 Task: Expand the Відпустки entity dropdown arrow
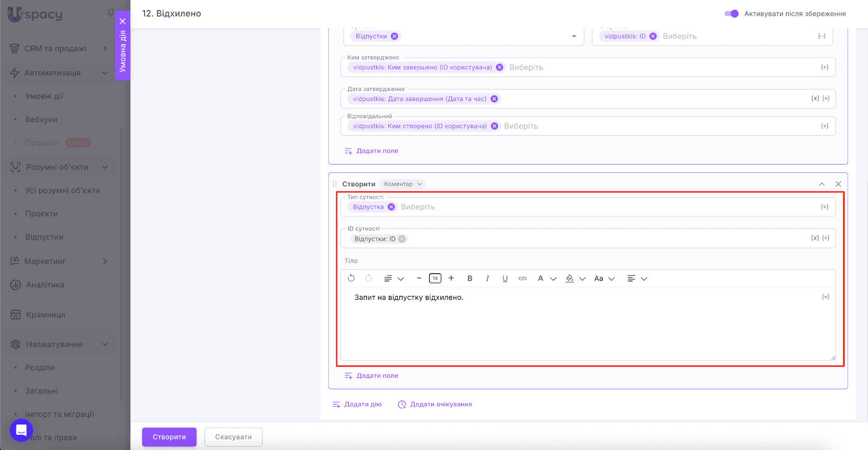tap(574, 36)
